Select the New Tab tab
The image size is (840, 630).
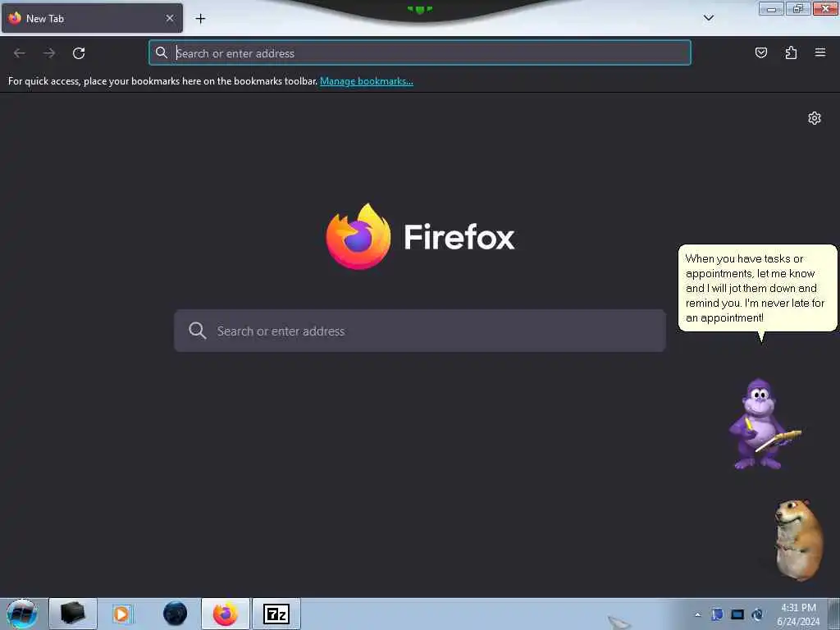(x=92, y=18)
